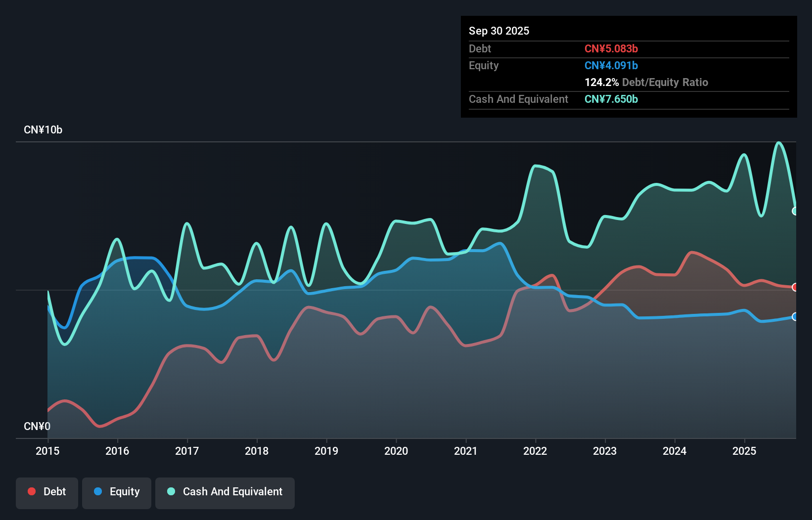The image size is (812, 520).
Task: Click the red Debt legend dot
Action: click(32, 491)
